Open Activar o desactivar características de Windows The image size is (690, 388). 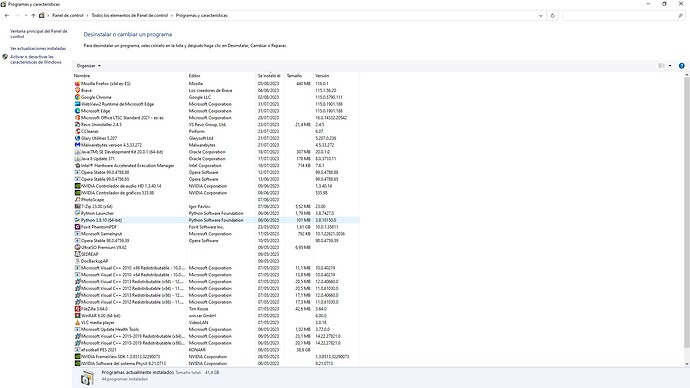click(35, 59)
